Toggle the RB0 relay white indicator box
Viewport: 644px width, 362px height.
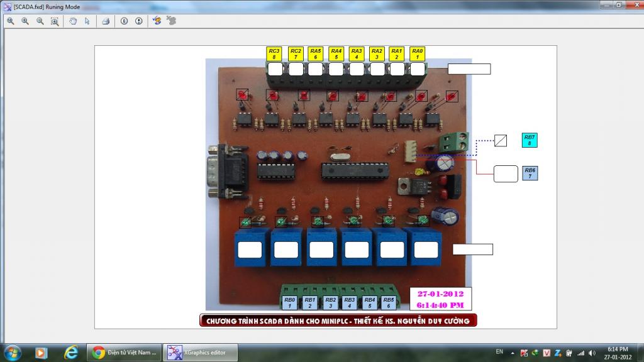(250, 250)
